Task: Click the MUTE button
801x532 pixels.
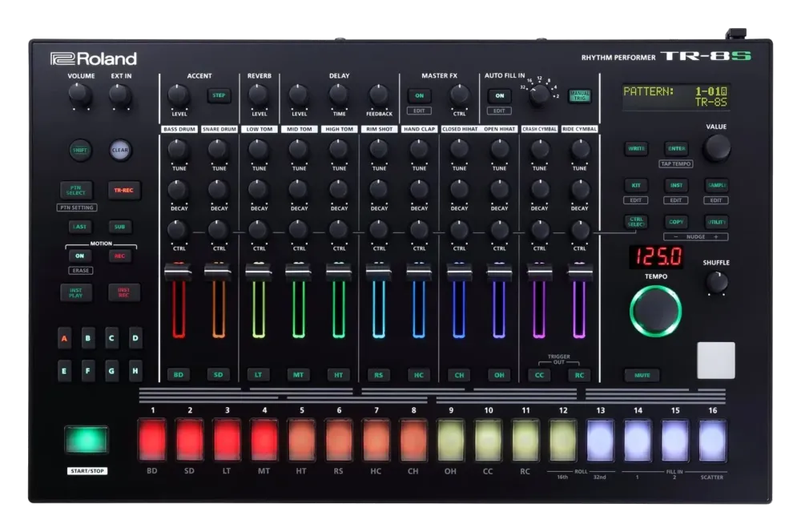Action: [642, 375]
